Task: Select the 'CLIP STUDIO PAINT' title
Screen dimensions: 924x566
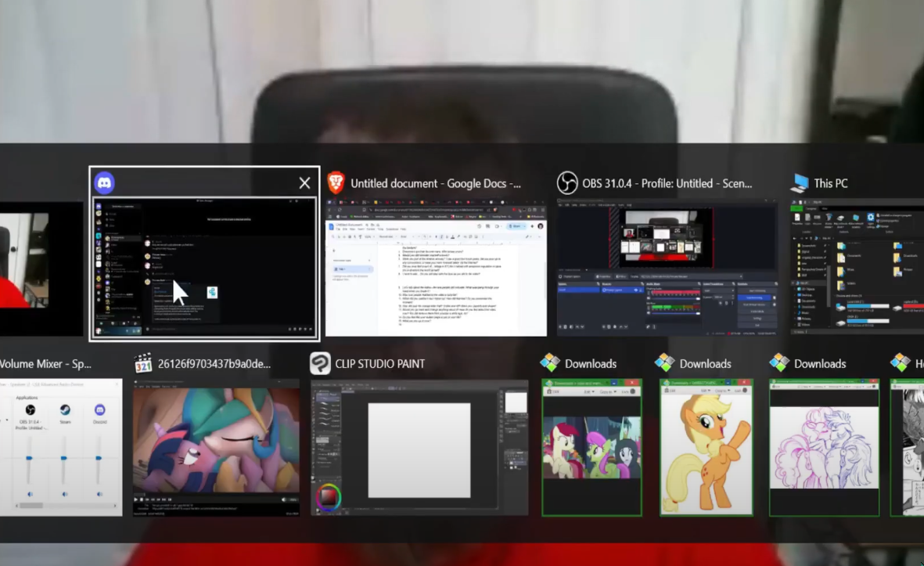Action: point(379,364)
